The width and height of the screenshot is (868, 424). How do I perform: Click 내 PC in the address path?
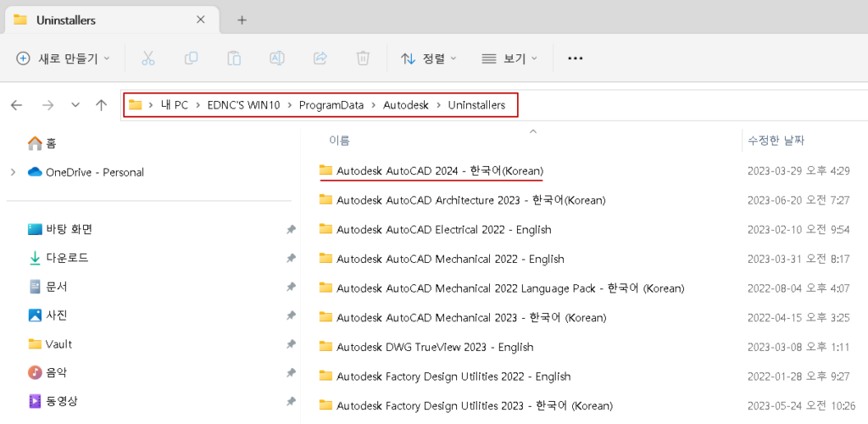point(175,105)
